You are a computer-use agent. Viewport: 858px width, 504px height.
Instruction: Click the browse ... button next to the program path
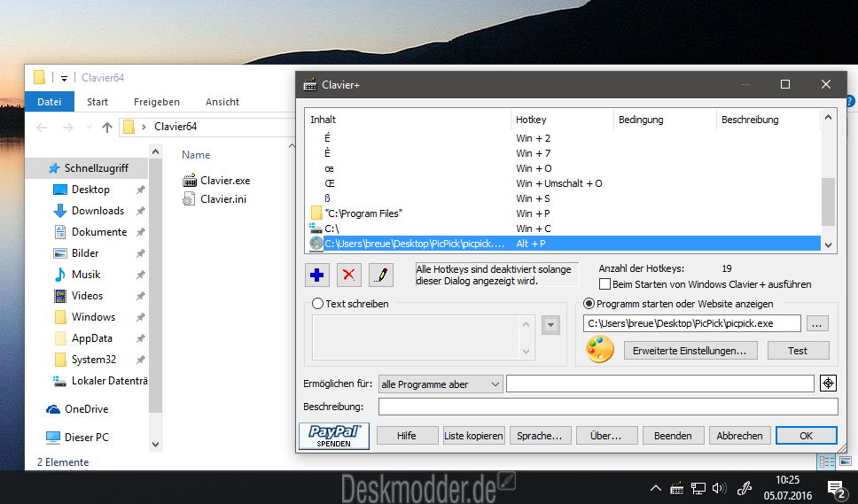(x=816, y=323)
